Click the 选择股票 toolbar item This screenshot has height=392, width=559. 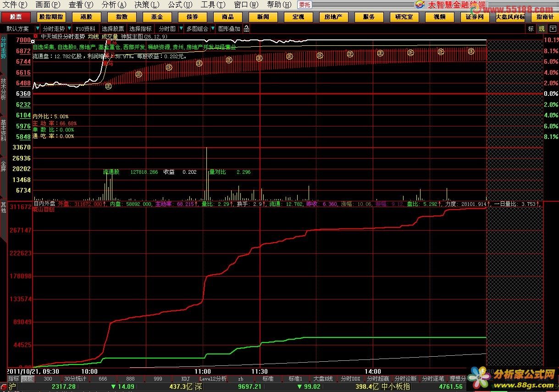click(x=113, y=28)
